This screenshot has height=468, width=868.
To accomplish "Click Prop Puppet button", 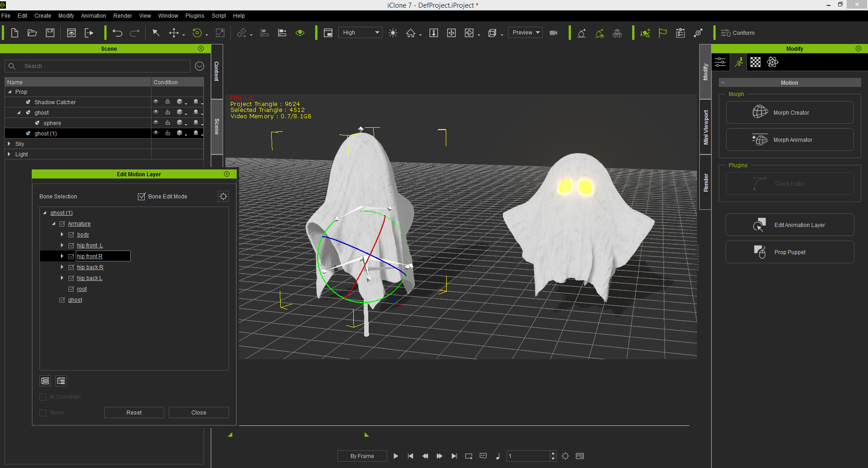I will tap(790, 252).
